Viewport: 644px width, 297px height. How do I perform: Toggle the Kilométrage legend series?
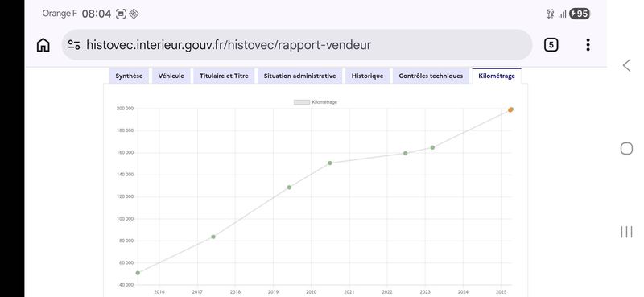[x=316, y=102]
